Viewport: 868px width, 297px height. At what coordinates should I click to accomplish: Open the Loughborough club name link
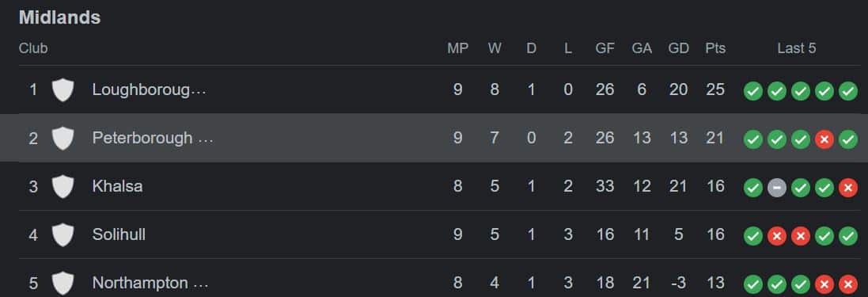(x=149, y=89)
